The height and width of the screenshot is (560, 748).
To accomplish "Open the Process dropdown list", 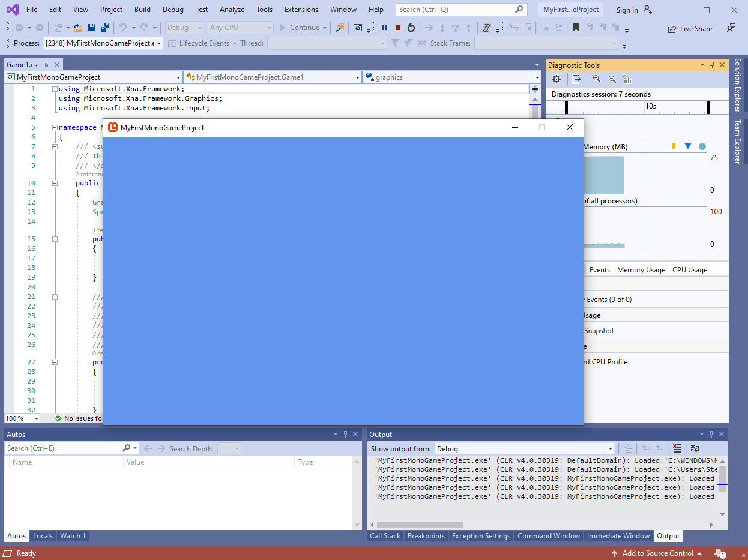I will point(159,43).
